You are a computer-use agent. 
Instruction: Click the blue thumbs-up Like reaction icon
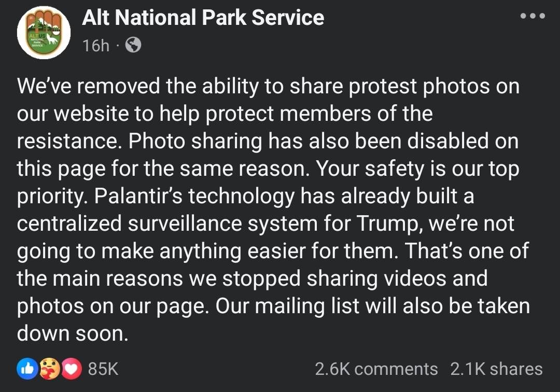coord(27,369)
